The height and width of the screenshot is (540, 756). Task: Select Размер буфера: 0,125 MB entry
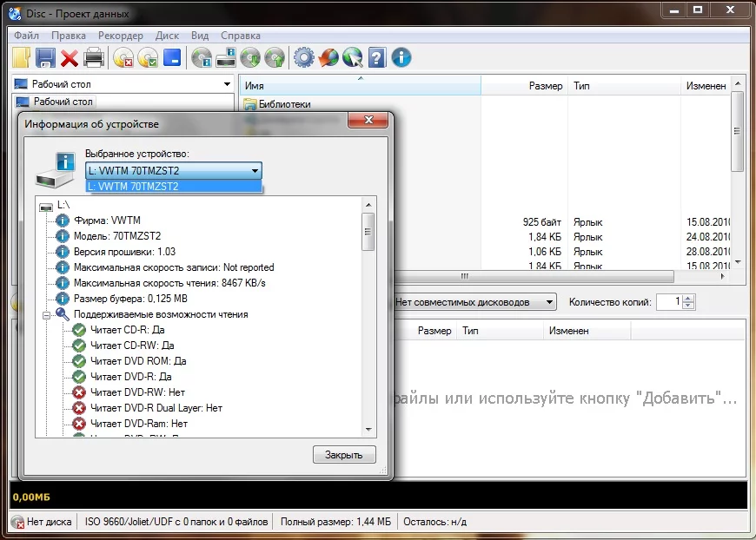coord(130,299)
